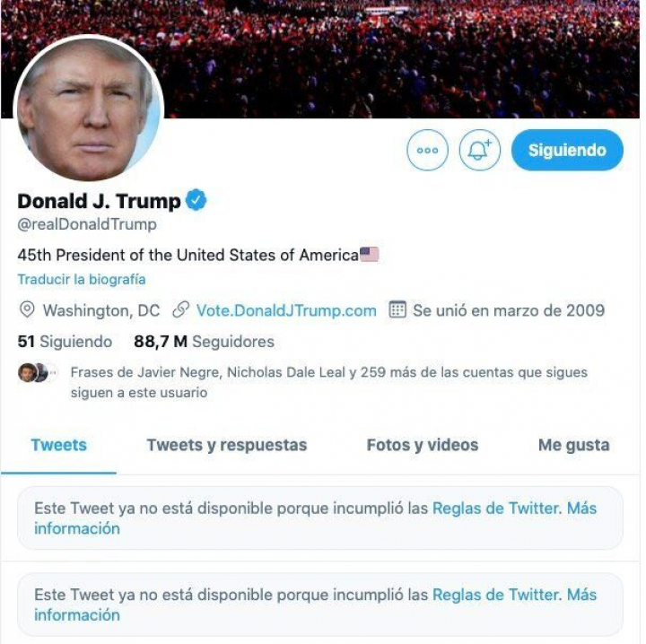Click Reglas de Twitter in first notice

(497, 509)
